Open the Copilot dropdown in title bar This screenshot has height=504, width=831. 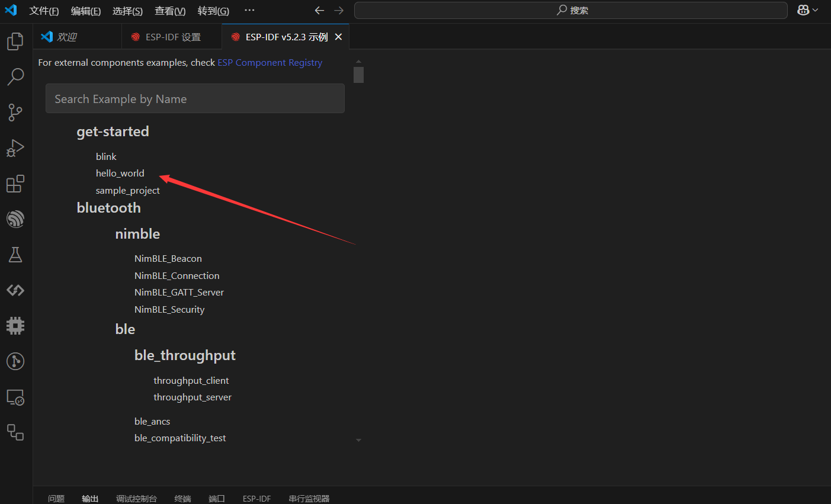tap(807, 10)
